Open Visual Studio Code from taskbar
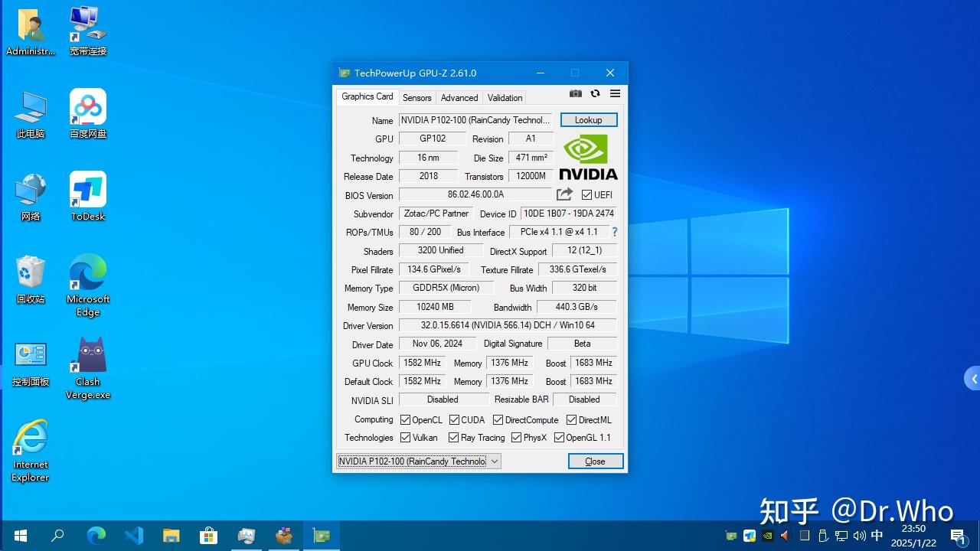This screenshot has width=980, height=551. coord(134,536)
